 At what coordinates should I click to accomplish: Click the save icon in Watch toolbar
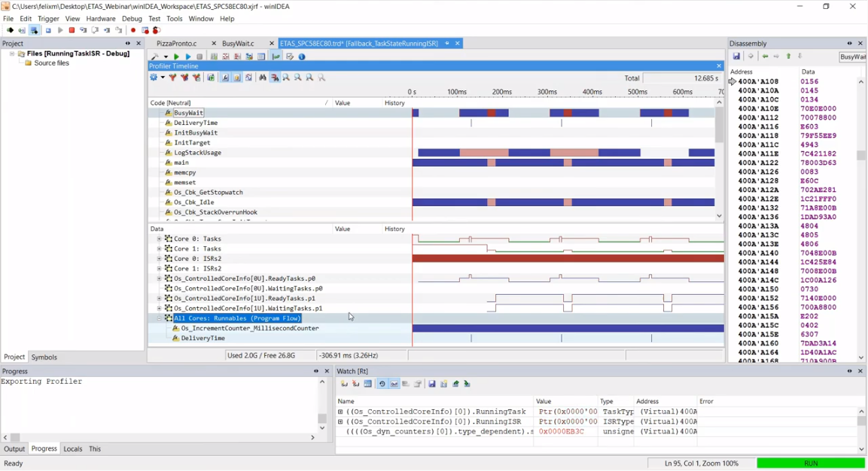click(432, 384)
